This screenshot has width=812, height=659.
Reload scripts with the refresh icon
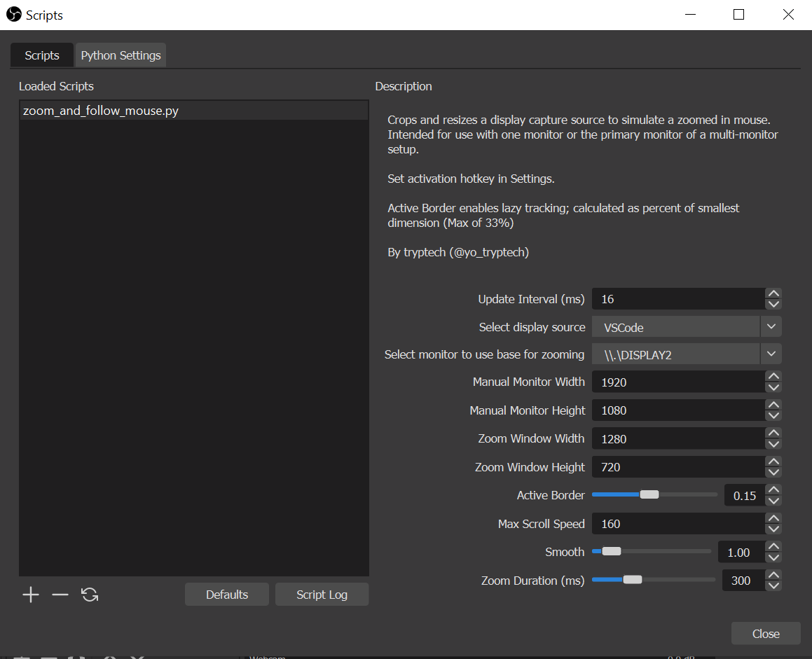tap(90, 595)
